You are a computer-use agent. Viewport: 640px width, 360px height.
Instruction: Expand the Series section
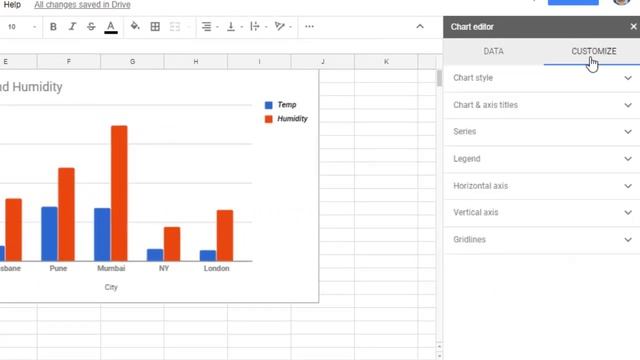[x=542, y=131]
